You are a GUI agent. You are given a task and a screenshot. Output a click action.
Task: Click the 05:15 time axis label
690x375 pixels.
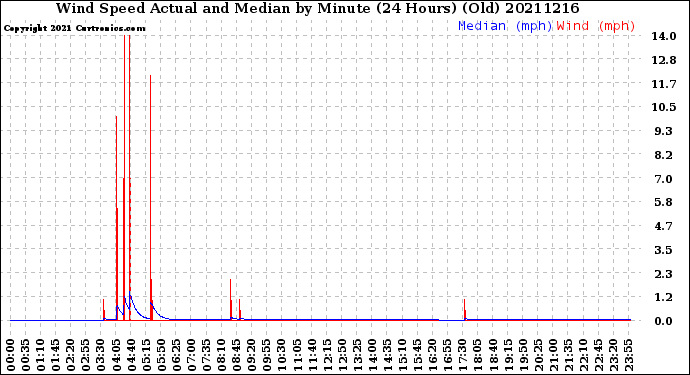pyautogui.click(x=146, y=354)
